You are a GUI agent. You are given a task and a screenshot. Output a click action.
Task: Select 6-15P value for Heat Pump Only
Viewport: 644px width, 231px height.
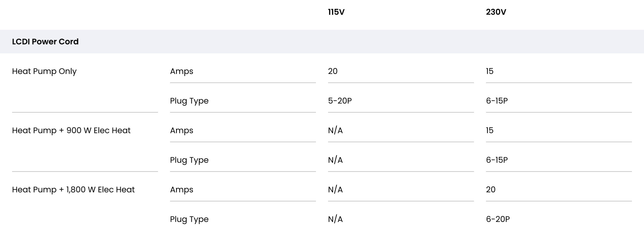coord(497,101)
